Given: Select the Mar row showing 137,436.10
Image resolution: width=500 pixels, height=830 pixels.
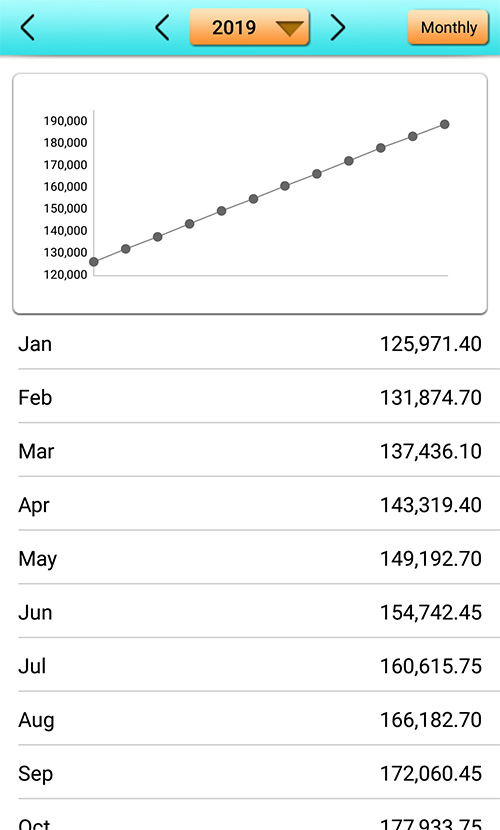Looking at the screenshot, I should 250,451.
